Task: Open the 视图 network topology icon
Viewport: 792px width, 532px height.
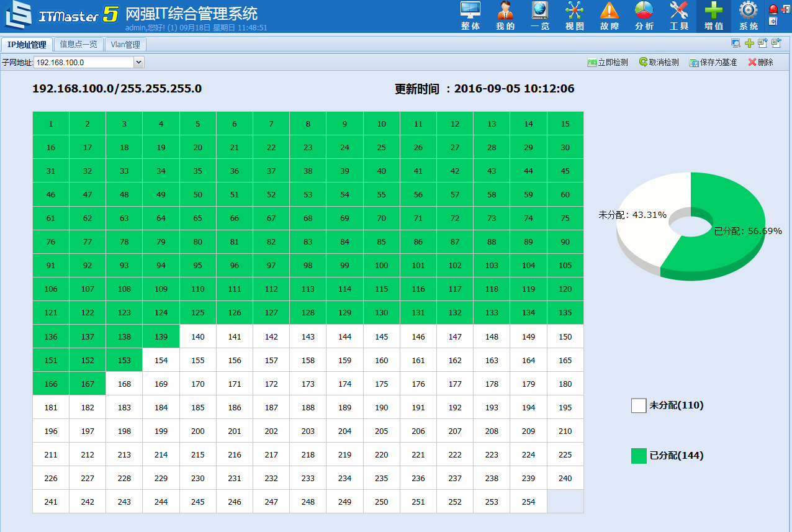Action: pos(575,11)
